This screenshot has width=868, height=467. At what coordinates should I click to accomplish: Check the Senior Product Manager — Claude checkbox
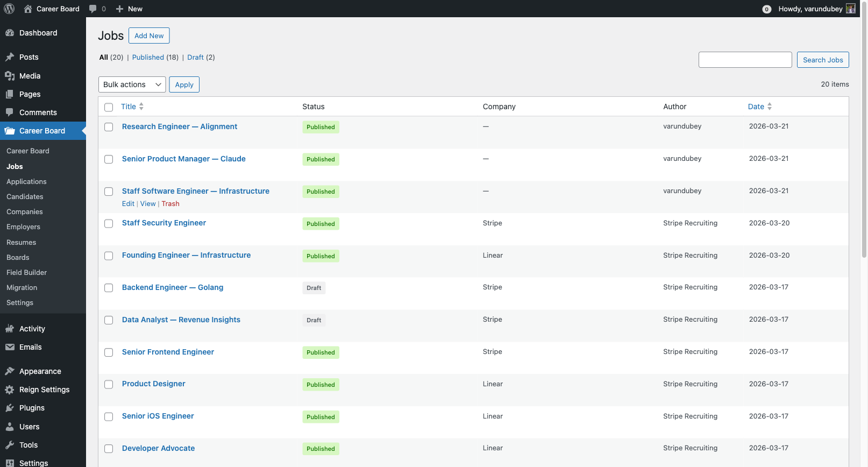tap(109, 159)
